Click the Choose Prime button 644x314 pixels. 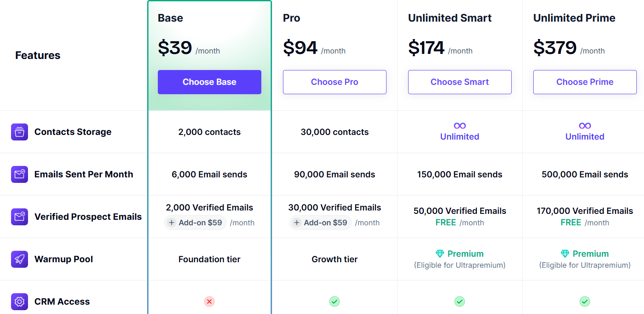pos(585,82)
